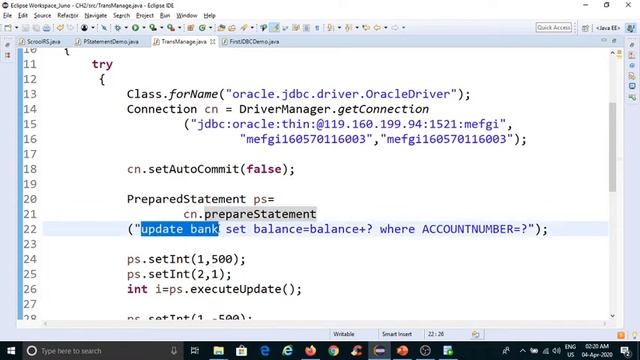This screenshot has width=640, height=360.
Task: Open the Windows Start menu
Action: 11,351
